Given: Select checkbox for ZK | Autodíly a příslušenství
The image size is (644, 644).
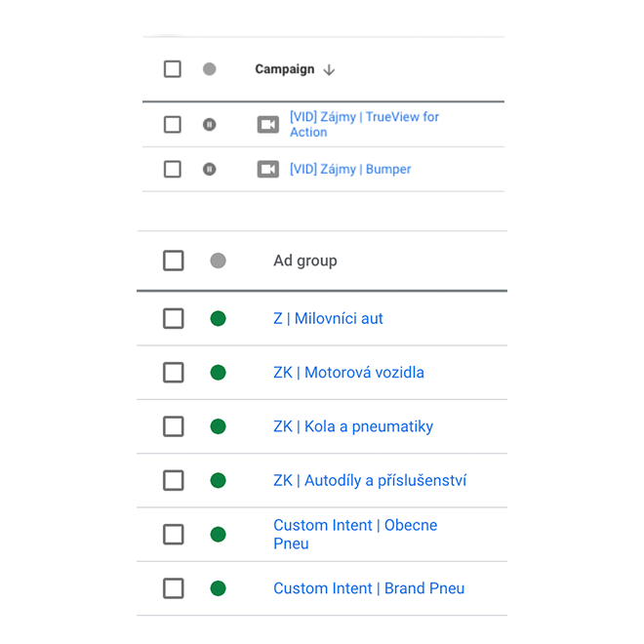Looking at the screenshot, I should 174,480.
